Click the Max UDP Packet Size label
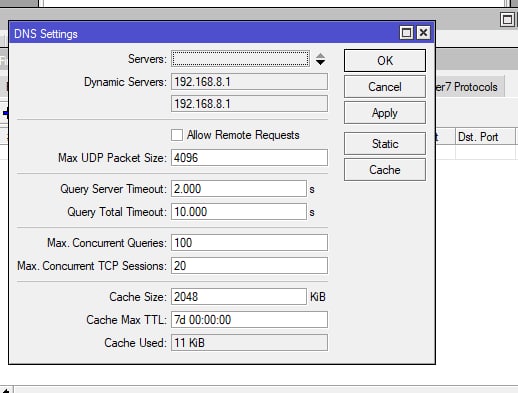 point(112,158)
